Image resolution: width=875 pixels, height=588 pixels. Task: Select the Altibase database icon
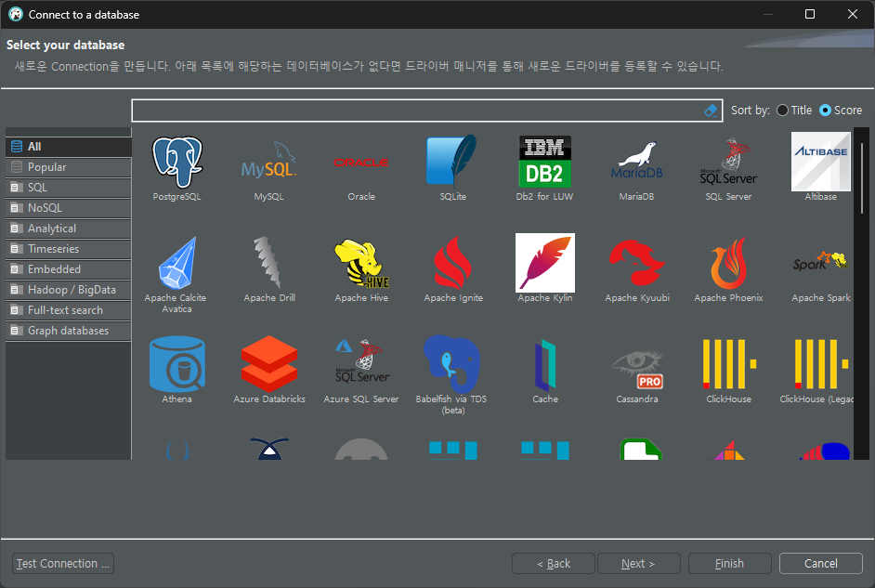[821, 162]
